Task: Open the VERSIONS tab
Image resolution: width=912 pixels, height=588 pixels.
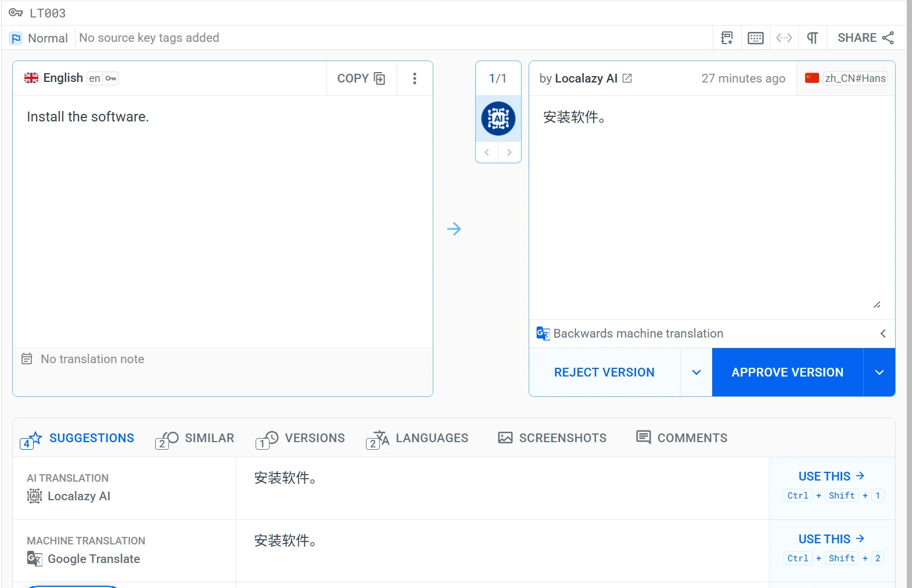Action: point(300,439)
